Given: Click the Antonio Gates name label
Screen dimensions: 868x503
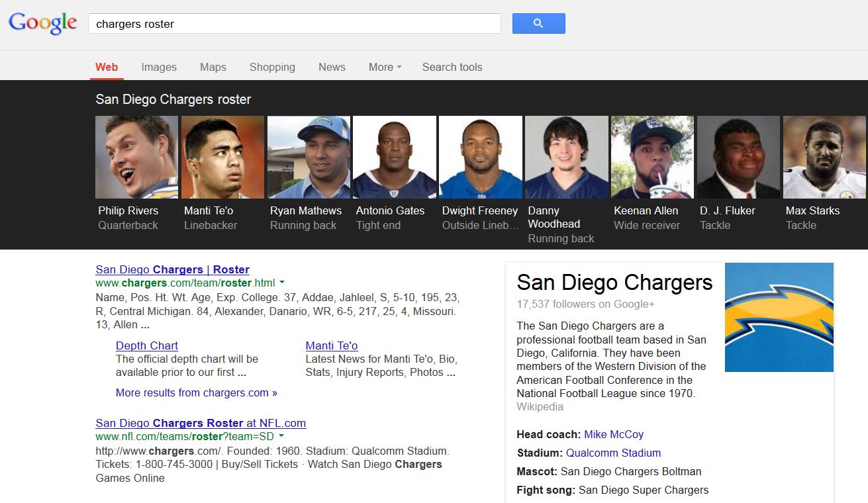Looking at the screenshot, I should click(390, 210).
